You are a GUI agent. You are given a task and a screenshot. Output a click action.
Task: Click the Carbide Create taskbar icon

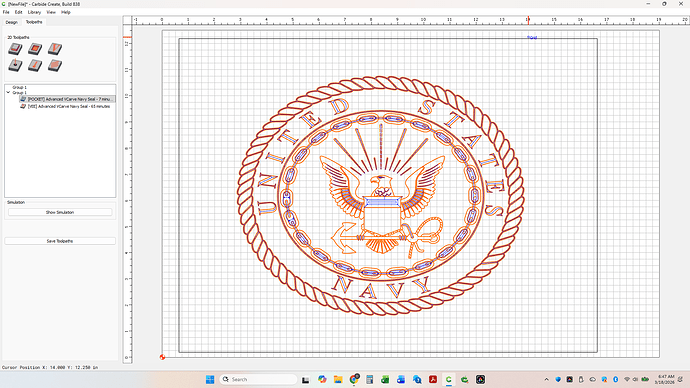point(448,379)
